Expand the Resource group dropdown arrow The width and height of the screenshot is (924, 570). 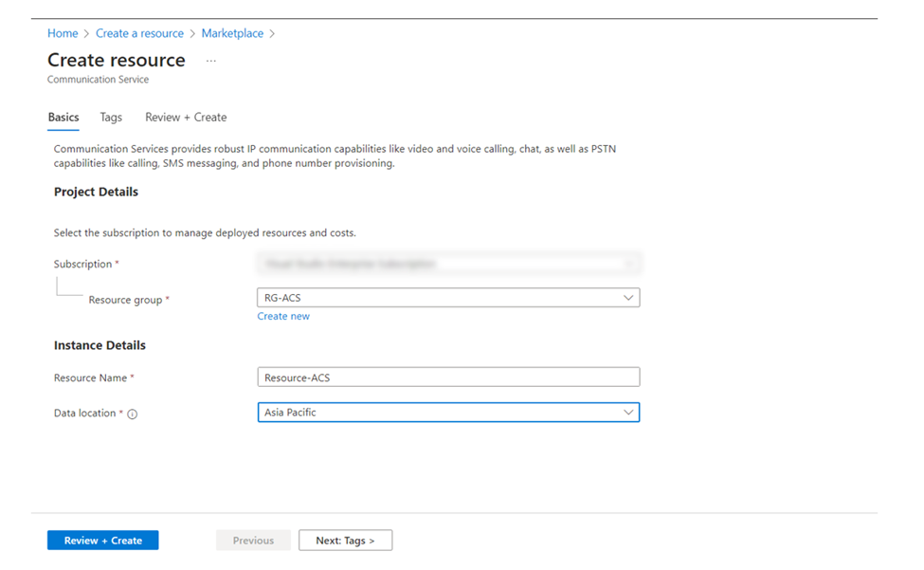pos(628,298)
